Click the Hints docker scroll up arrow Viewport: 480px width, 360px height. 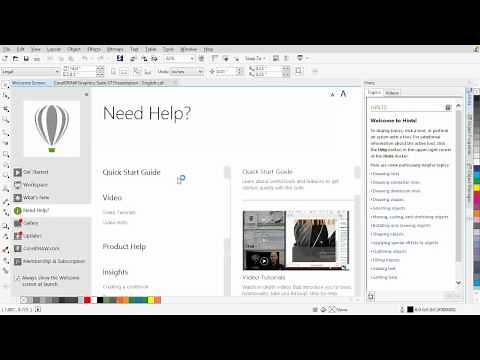point(459,106)
